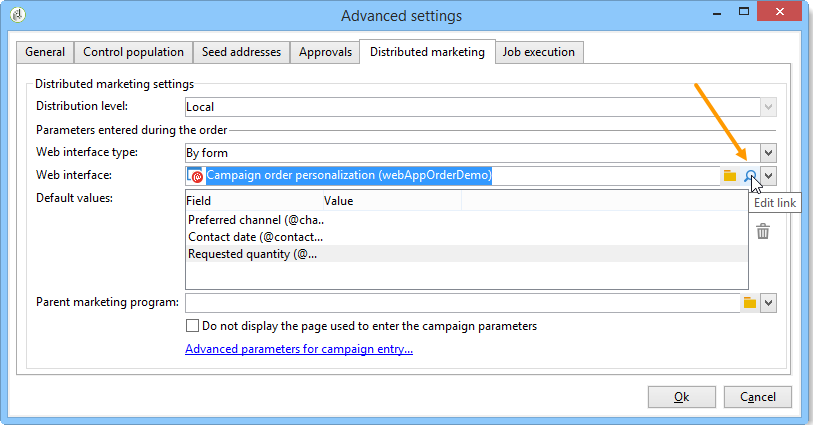Open folder browser for Parent marketing program

point(749,302)
